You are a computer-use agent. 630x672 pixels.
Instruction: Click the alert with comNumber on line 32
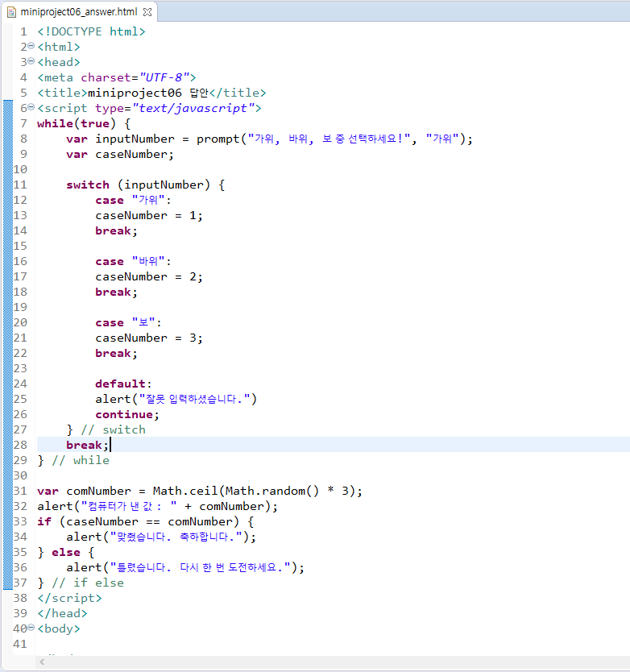click(x=157, y=507)
